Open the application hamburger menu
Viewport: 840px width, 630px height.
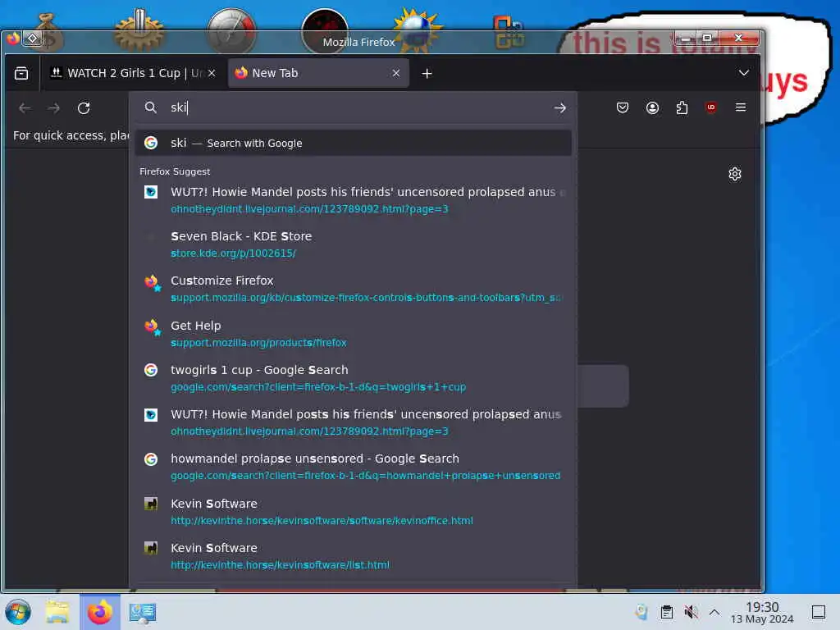click(x=741, y=107)
